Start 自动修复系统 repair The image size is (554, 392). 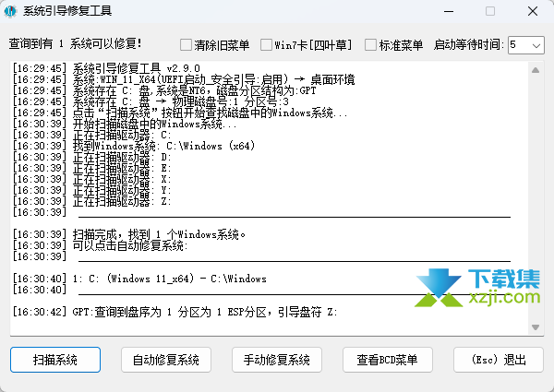(165, 359)
